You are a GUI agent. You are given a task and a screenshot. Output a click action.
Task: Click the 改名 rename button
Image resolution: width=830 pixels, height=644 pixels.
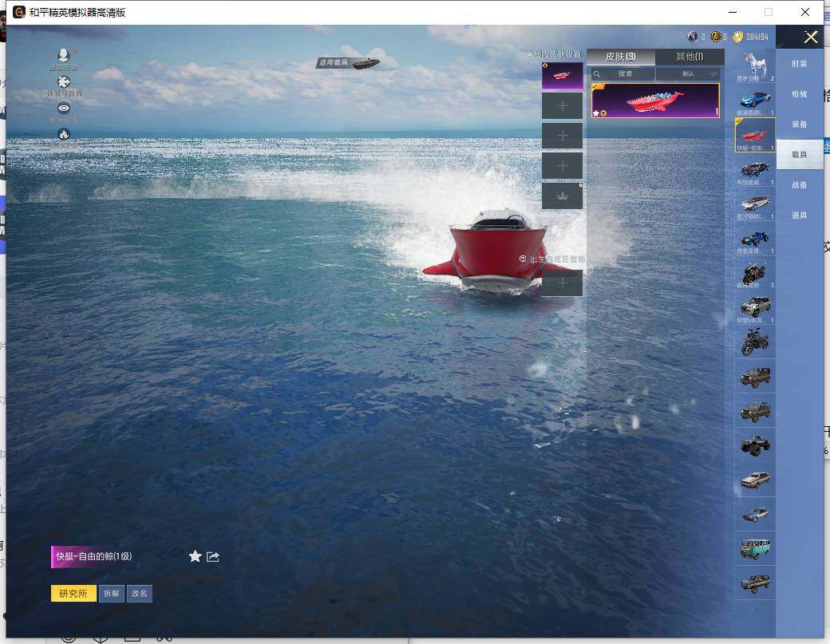(x=139, y=594)
